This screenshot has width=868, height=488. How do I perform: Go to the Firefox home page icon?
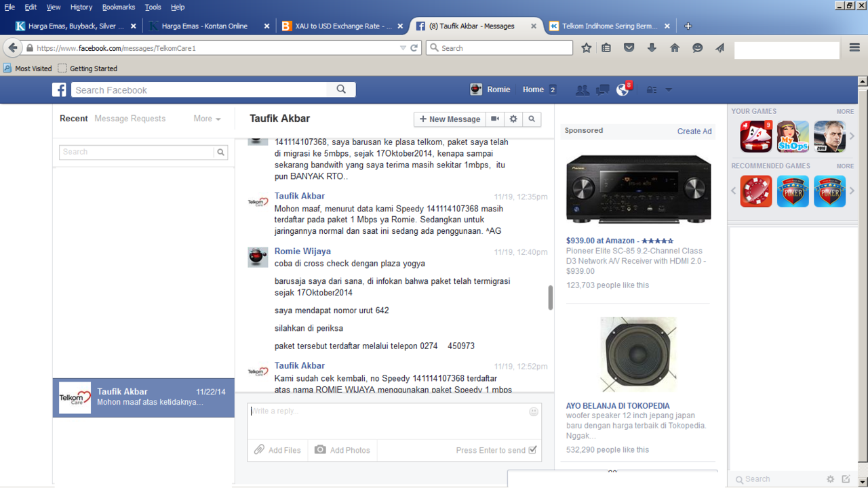[x=675, y=48]
